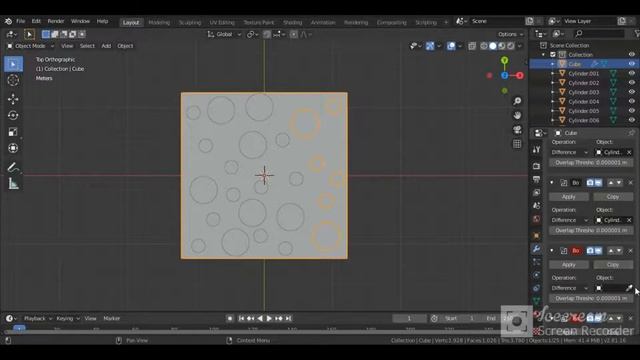
Task: Open the Marker menu in timeline
Action: (111, 318)
